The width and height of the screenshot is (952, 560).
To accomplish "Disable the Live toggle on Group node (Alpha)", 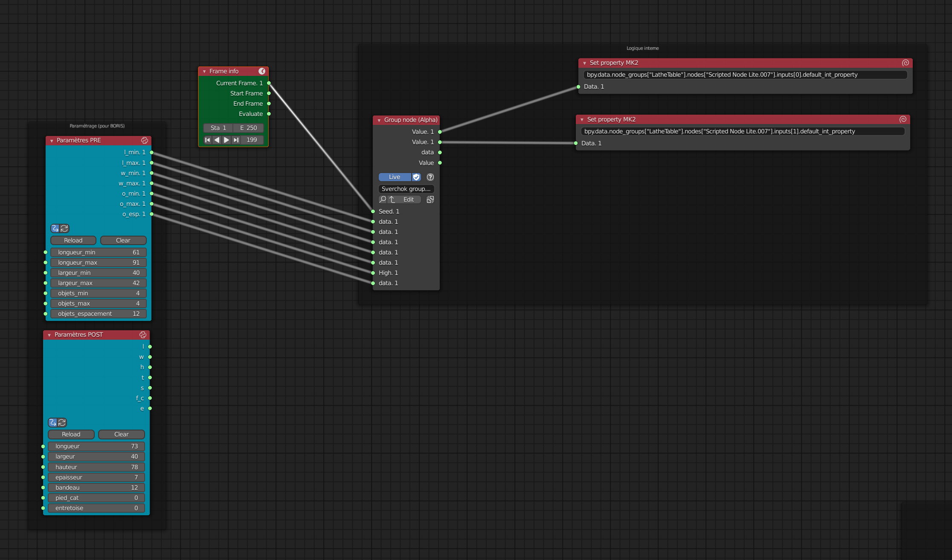I will (394, 177).
